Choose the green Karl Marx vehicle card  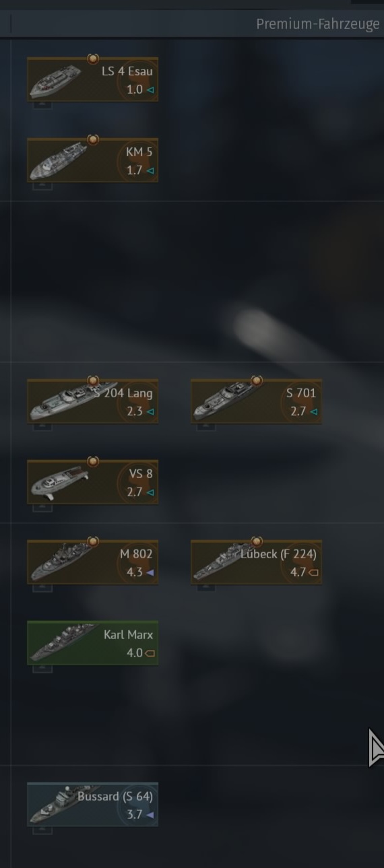tap(93, 643)
